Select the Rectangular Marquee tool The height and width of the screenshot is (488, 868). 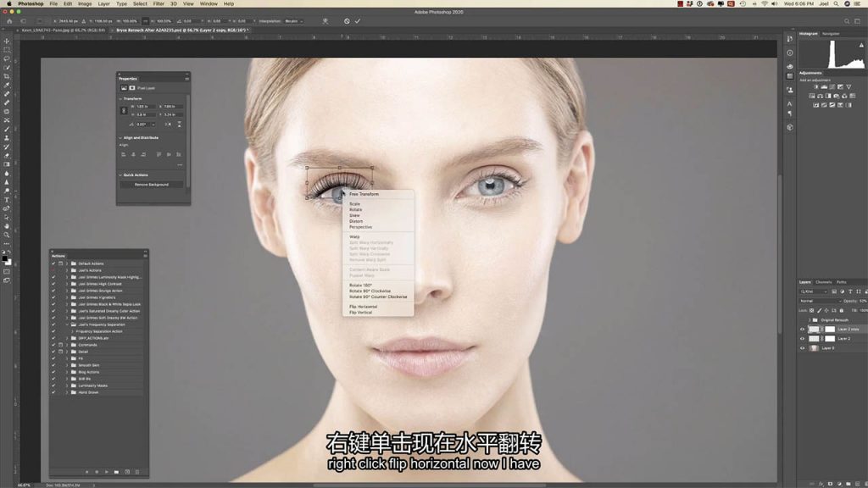point(7,50)
